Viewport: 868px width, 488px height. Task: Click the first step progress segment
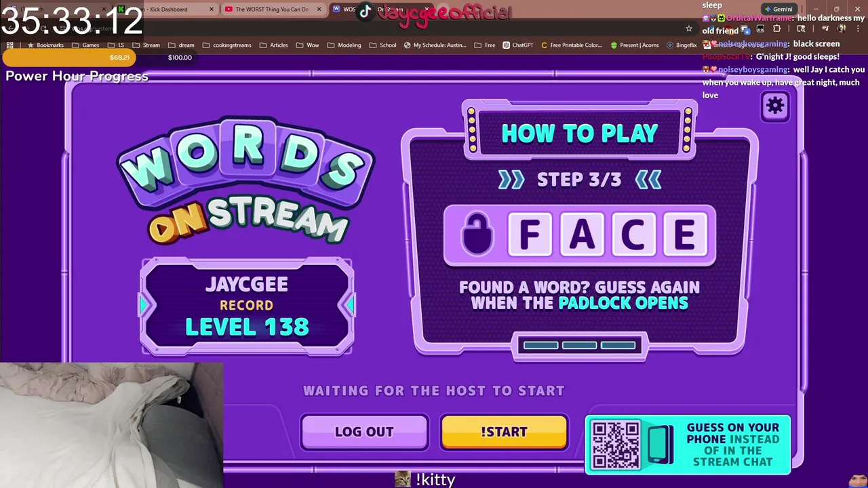click(540, 345)
